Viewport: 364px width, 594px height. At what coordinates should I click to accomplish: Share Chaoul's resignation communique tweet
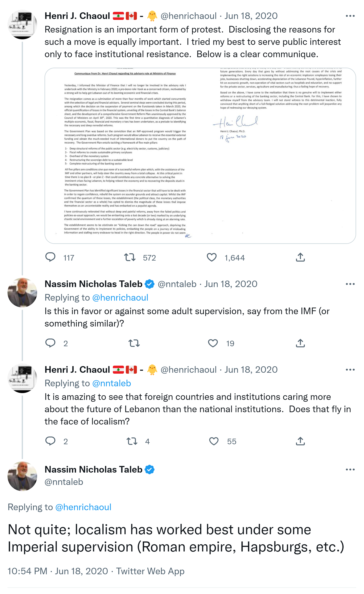[300, 257]
